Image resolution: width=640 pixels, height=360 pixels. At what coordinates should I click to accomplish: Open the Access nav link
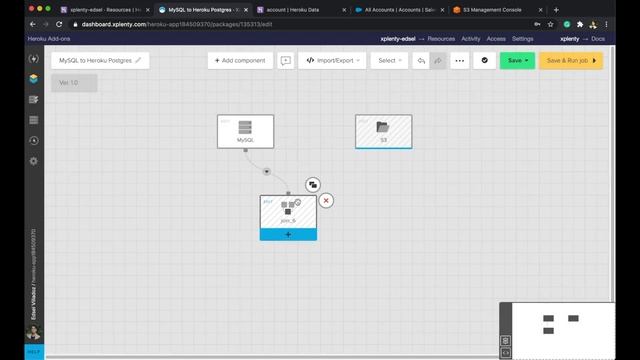coord(496,39)
